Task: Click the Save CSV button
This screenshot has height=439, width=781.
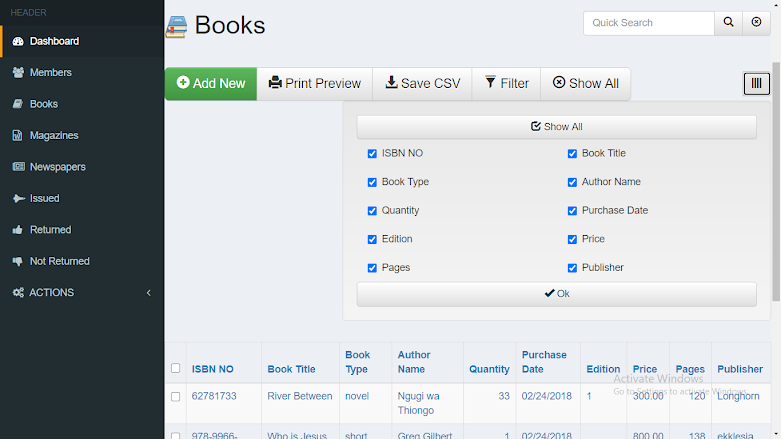Action: 422,84
